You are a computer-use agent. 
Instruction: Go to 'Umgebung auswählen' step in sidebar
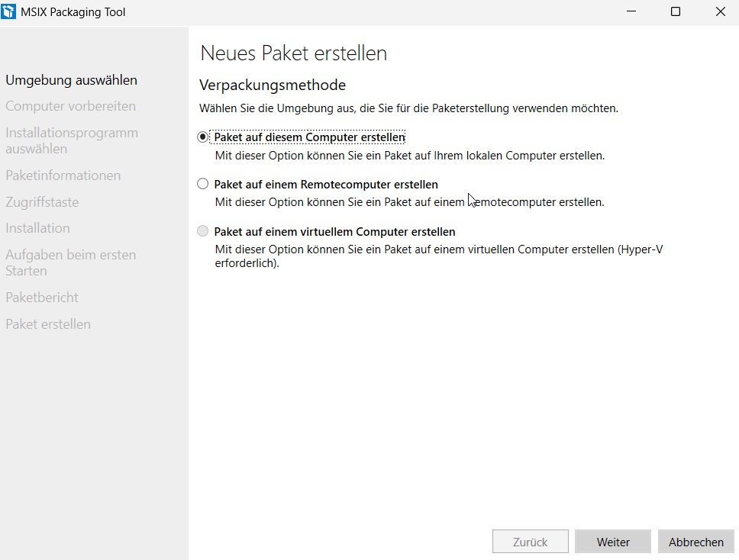tap(71, 80)
